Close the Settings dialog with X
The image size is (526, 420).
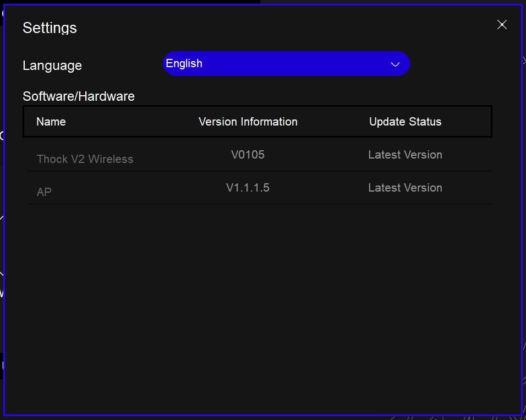pyautogui.click(x=502, y=25)
